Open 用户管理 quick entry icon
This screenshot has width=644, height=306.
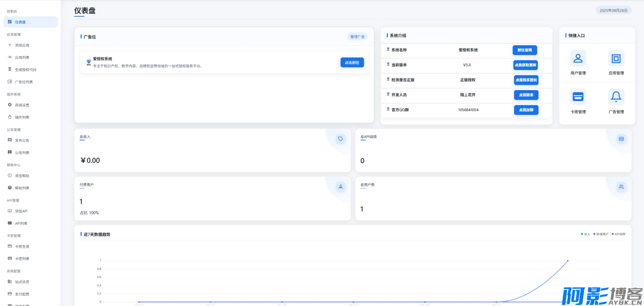[578, 58]
